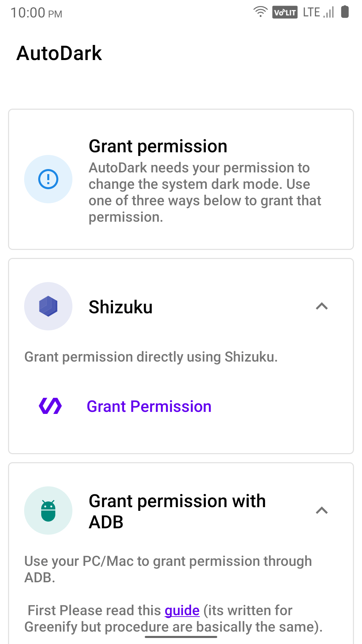
Task: Tap the Shizuku hexagon logo icon
Action: point(48,306)
